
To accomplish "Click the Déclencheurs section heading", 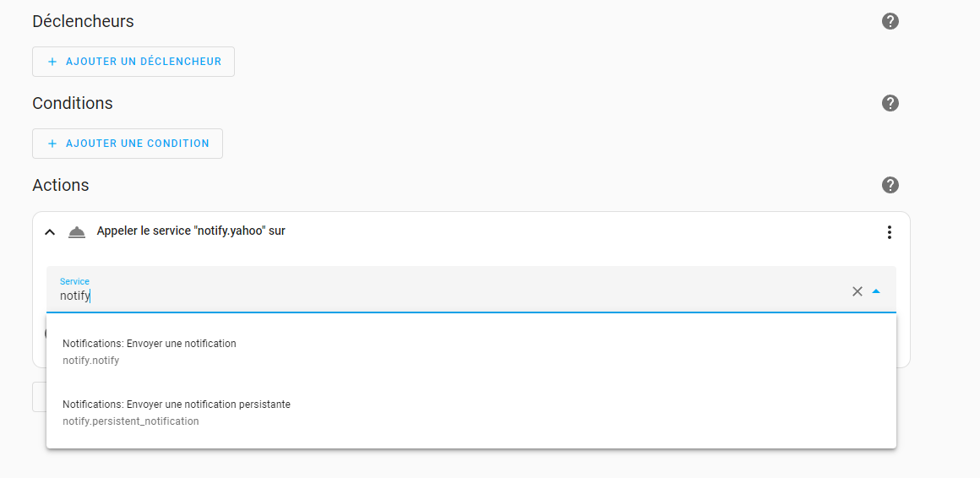I will tap(83, 21).
